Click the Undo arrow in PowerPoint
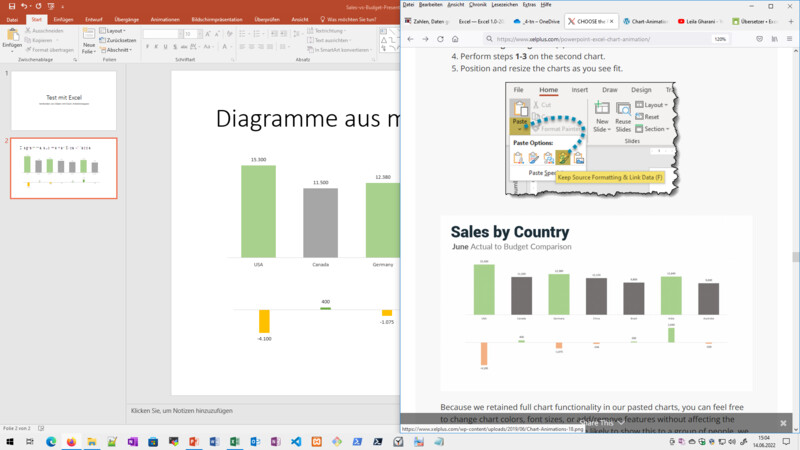Image resolution: width=800 pixels, height=450 pixels. 23,6
